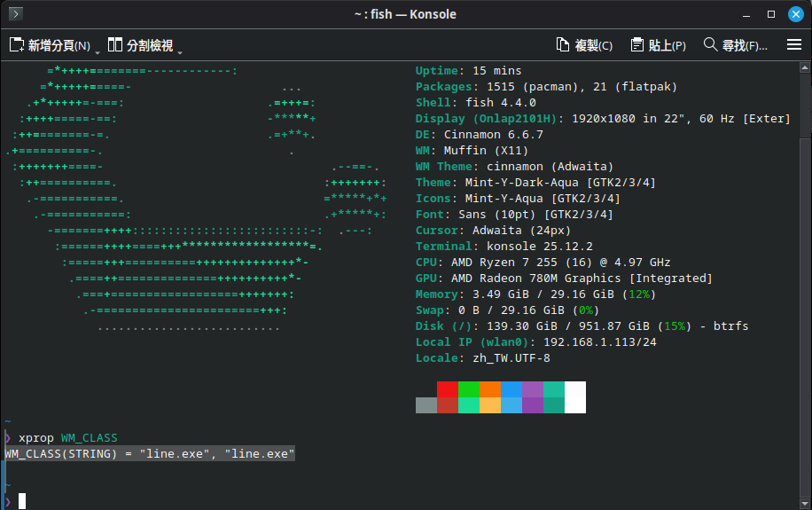Expand the split view dropdown arrow

click(x=180, y=51)
